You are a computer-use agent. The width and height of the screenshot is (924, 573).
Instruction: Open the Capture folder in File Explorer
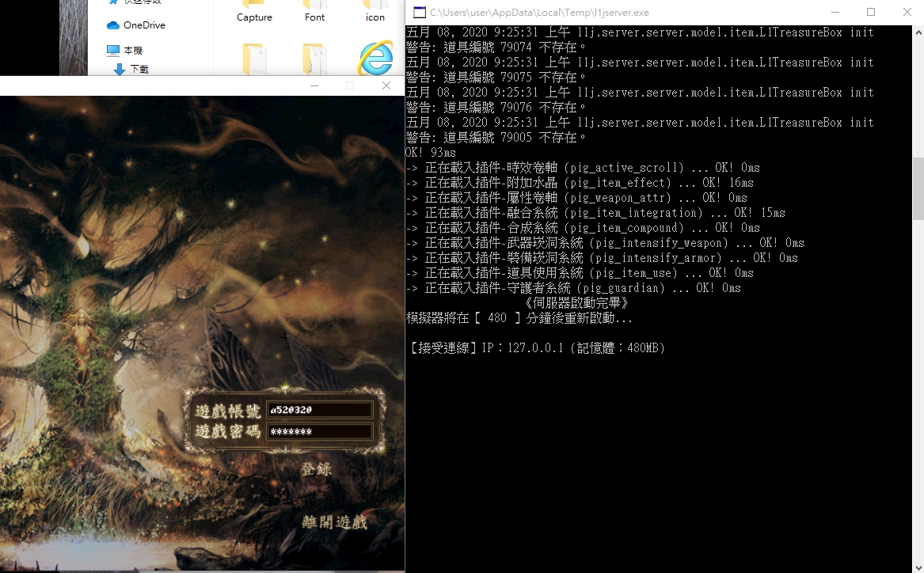coord(254,12)
